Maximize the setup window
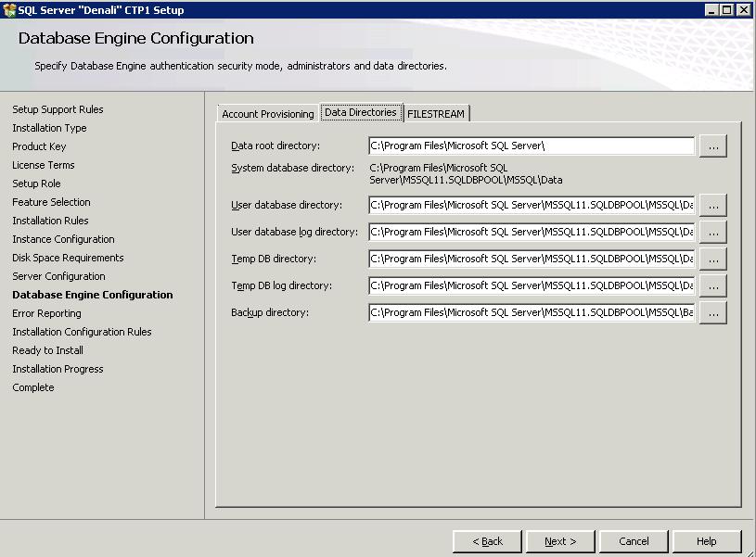The image size is (756, 557). pyautogui.click(x=727, y=10)
